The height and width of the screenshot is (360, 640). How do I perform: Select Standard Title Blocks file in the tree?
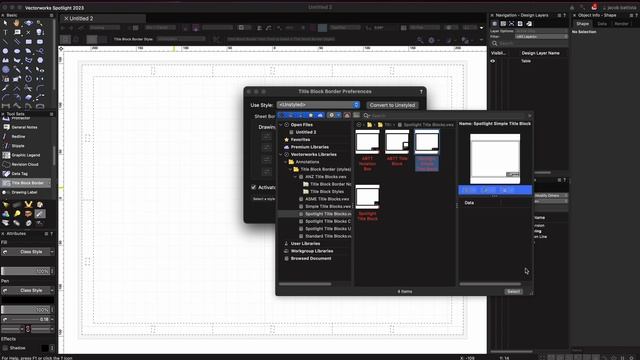(328, 236)
